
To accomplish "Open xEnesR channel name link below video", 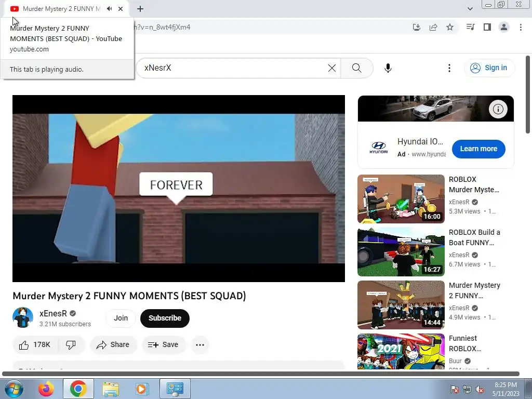I will pos(53,313).
